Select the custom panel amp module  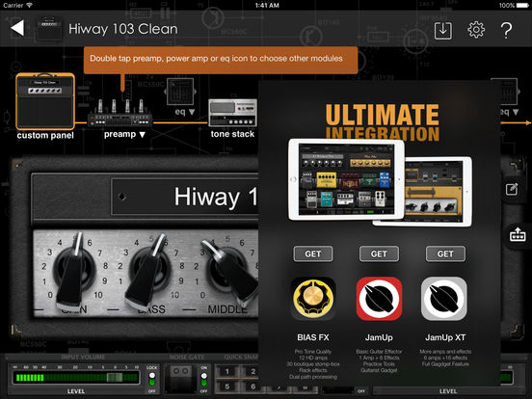[45, 101]
